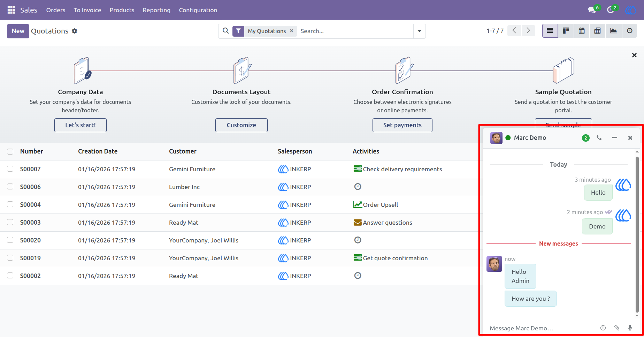
Task: Switch to kanban view
Action: [x=566, y=31]
